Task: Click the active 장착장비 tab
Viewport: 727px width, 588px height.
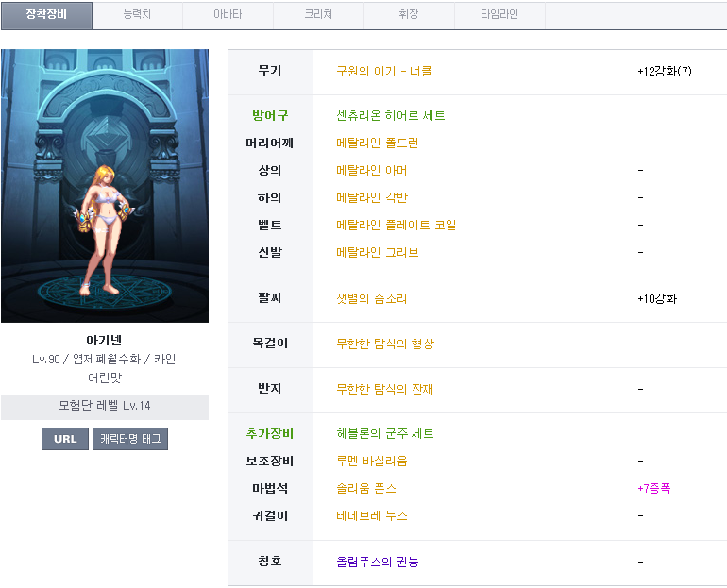Action: pos(46,15)
